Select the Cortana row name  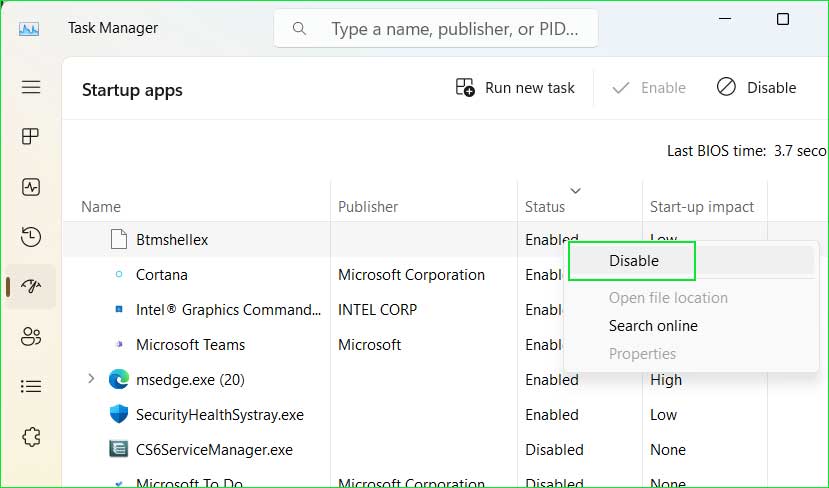pos(162,275)
